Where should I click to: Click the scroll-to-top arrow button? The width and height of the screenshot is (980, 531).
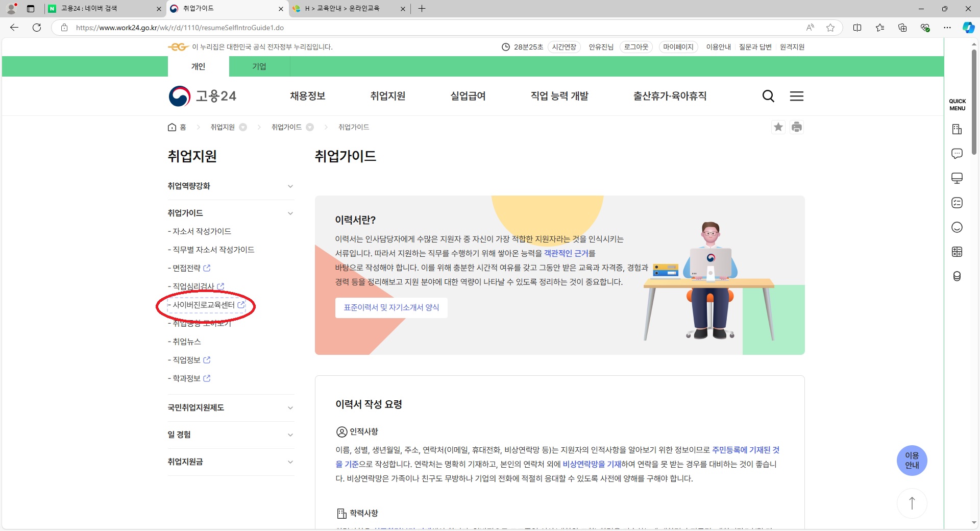(x=912, y=503)
